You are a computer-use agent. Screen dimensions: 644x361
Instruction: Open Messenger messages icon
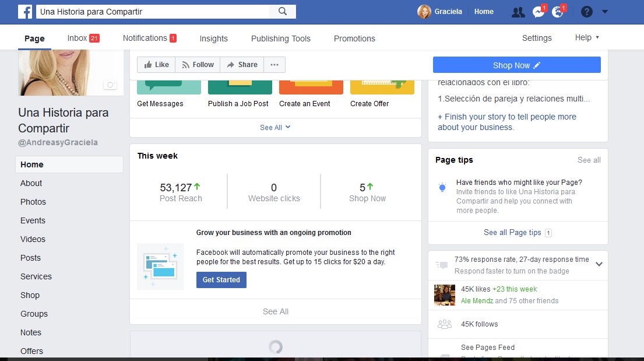click(x=538, y=12)
